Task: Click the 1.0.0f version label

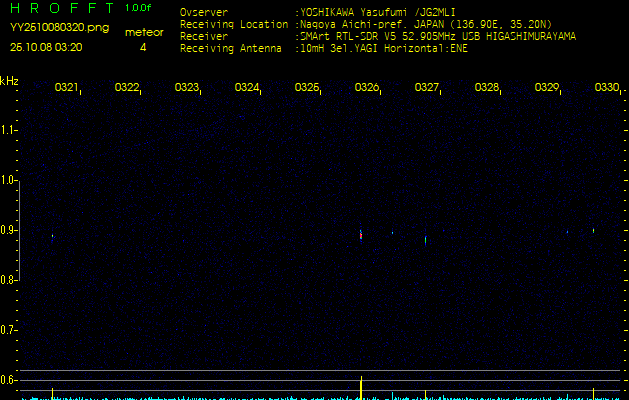Action: [x=139, y=8]
